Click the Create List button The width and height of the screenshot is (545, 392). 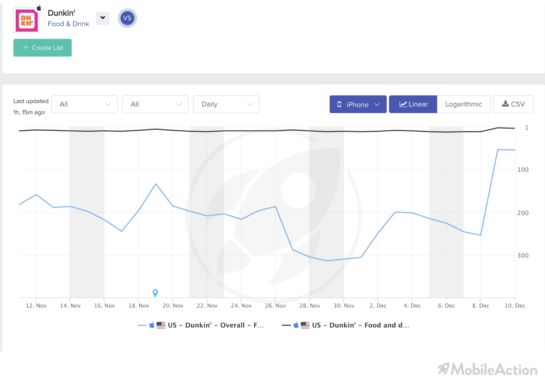point(43,48)
